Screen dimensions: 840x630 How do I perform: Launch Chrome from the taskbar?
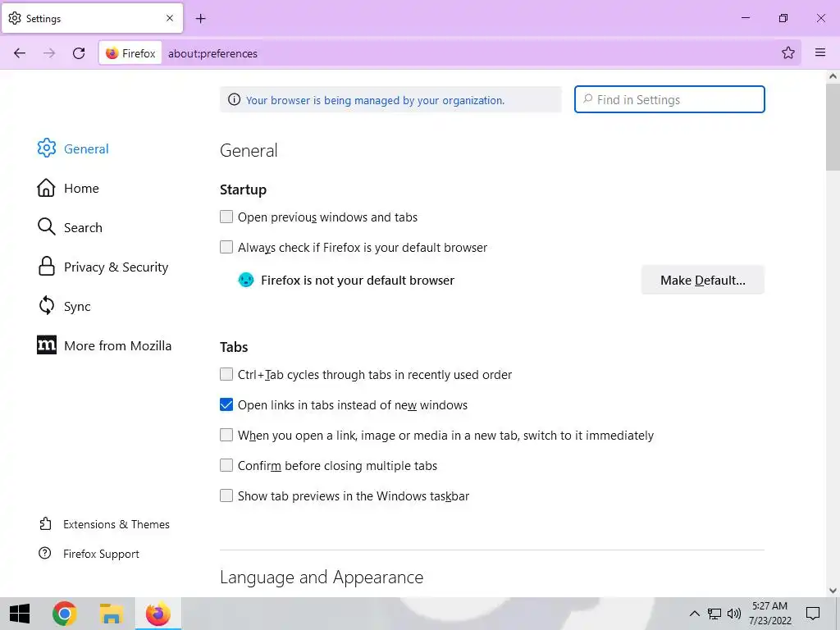tap(64, 614)
